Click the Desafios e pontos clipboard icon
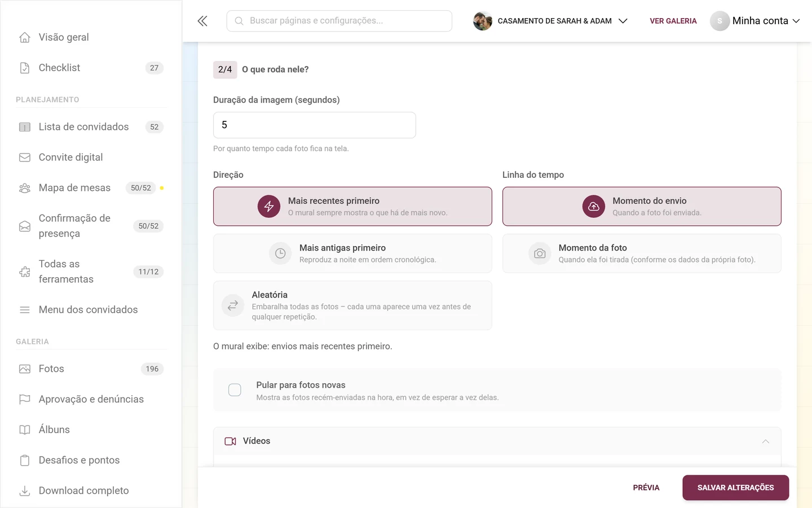This screenshot has width=812, height=508. click(x=25, y=460)
